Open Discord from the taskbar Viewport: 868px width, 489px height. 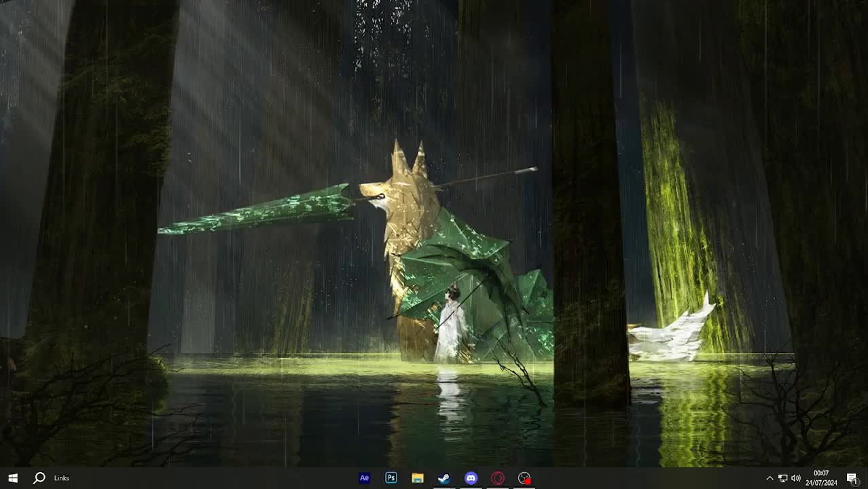471,477
